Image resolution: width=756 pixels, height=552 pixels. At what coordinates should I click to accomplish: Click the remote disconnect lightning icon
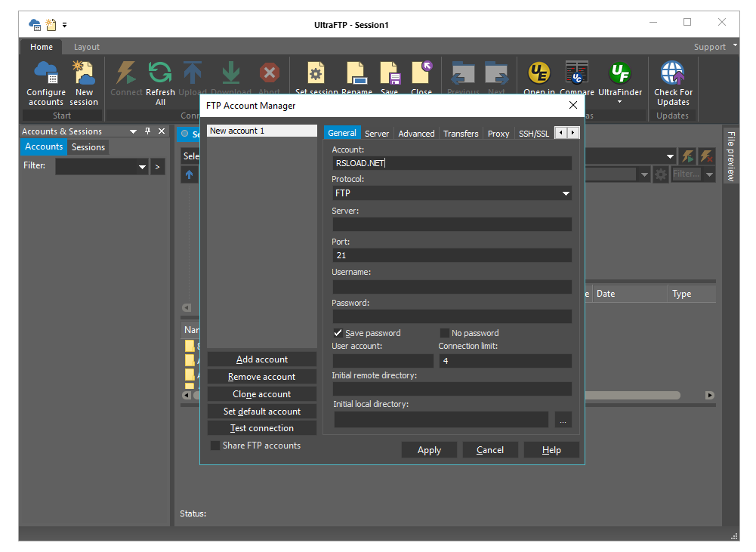(707, 156)
